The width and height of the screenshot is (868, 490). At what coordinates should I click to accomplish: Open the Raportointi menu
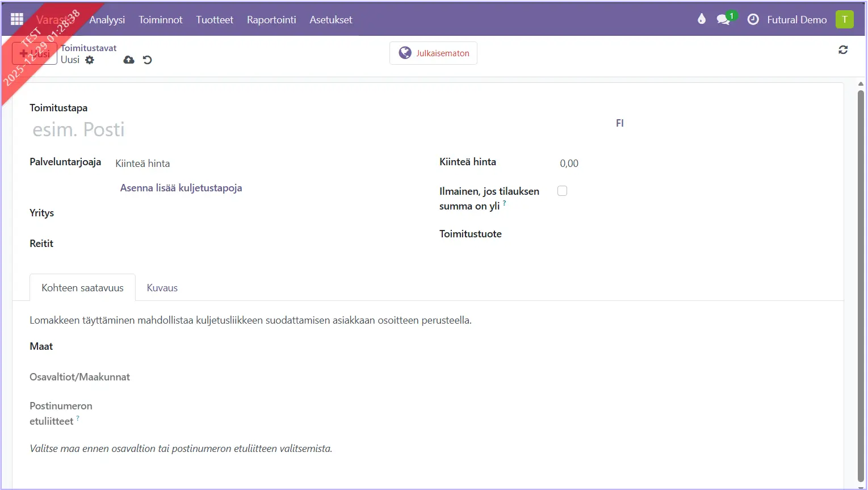click(271, 19)
